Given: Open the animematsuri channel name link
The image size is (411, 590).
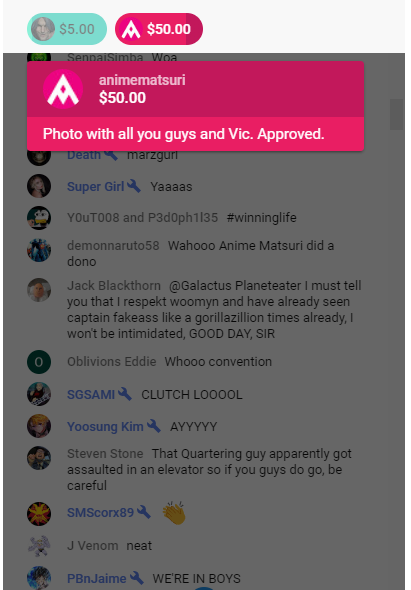Looking at the screenshot, I should coord(142,80).
